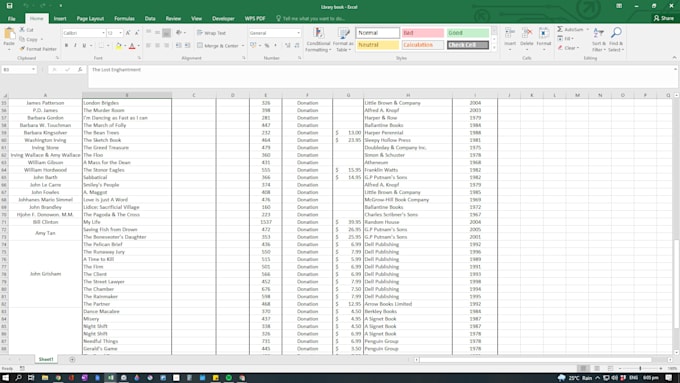Viewport: 680px width, 383px height.
Task: Click the Paste icon
Action: coord(9,33)
